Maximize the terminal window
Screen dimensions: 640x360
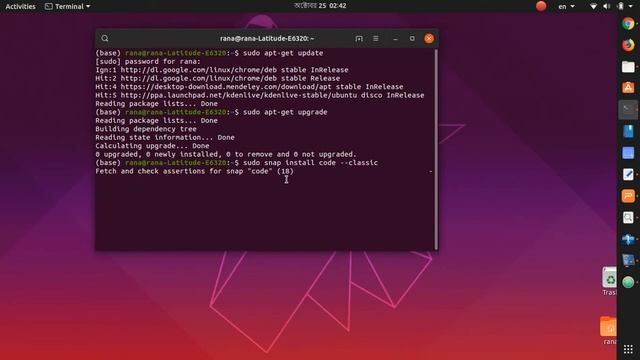coord(412,38)
